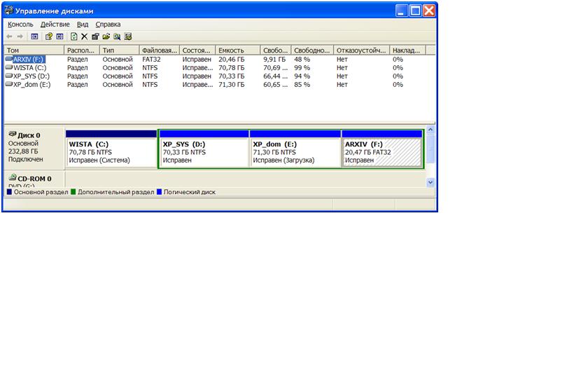Click the CD-ROM 0 disc icon

point(13,177)
